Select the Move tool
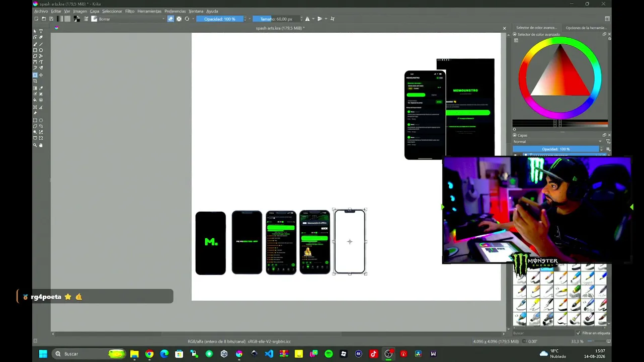Viewport: 644px width, 362px height. pyautogui.click(x=41, y=75)
